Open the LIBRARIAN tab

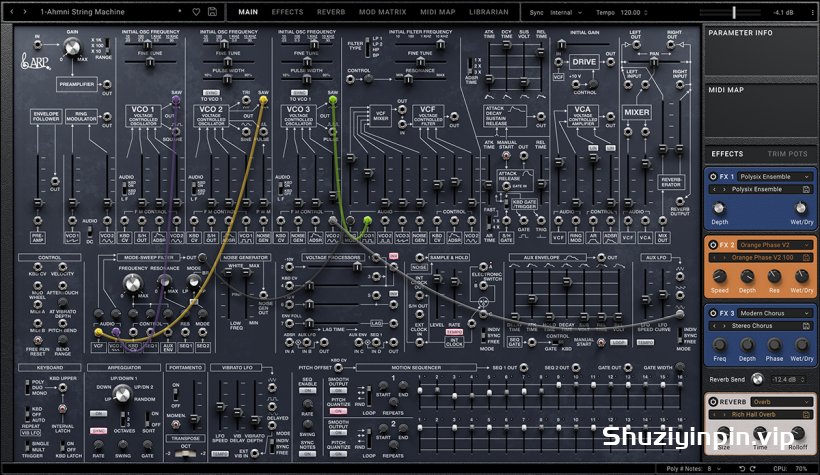[488, 12]
